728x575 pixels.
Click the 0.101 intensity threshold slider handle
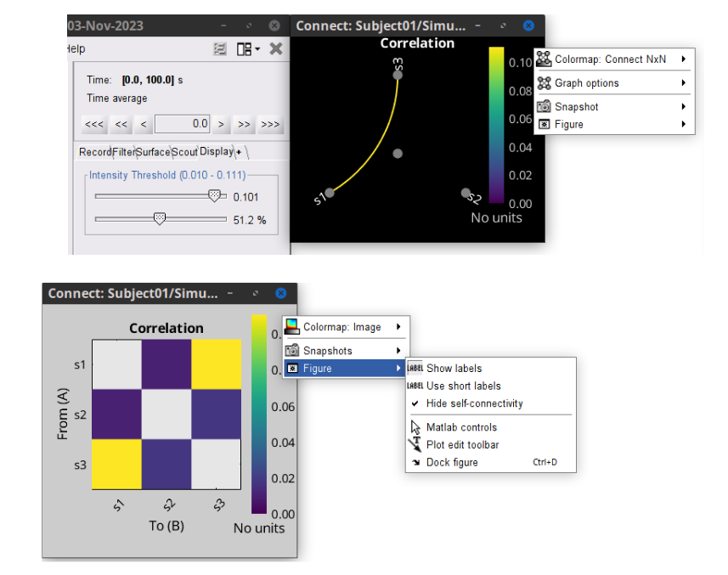215,195
